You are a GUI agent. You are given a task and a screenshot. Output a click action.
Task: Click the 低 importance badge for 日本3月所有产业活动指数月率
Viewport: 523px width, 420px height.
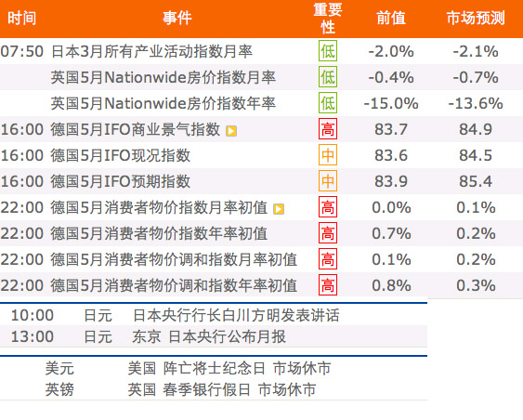(x=328, y=51)
